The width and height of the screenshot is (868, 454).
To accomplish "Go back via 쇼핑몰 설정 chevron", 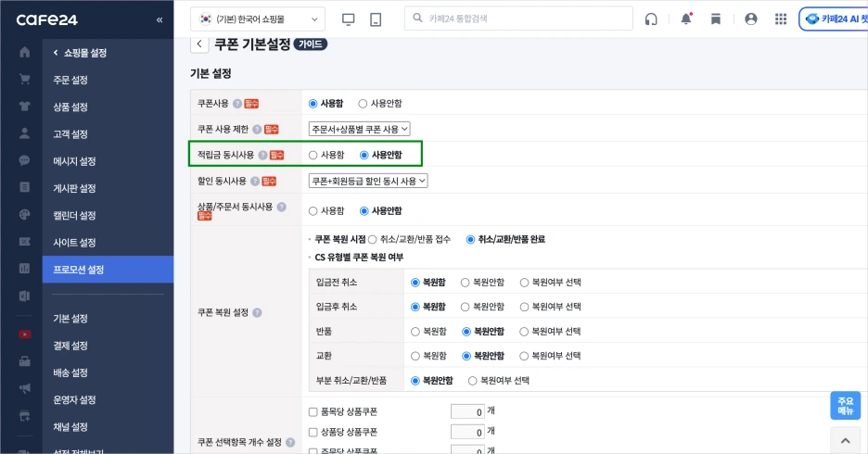I will point(56,53).
